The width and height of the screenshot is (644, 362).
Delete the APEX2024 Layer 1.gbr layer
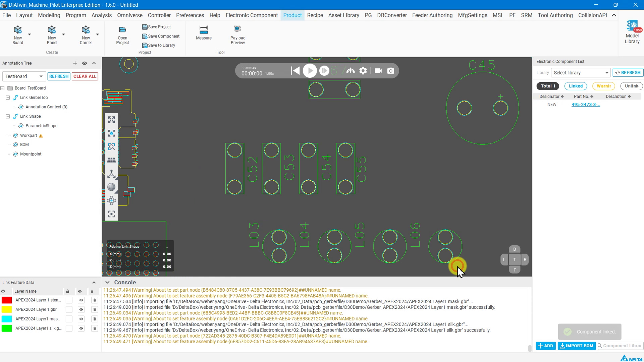click(x=95, y=310)
